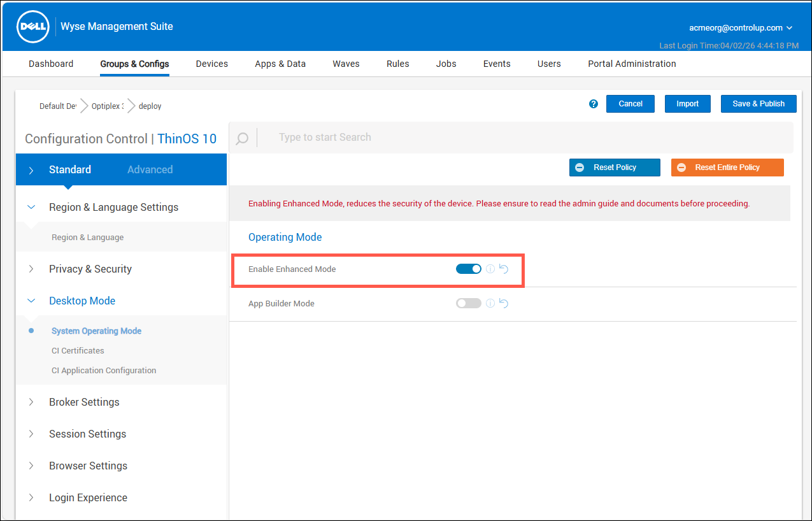
Task: Open the blue help question mark icon
Action: [594, 104]
